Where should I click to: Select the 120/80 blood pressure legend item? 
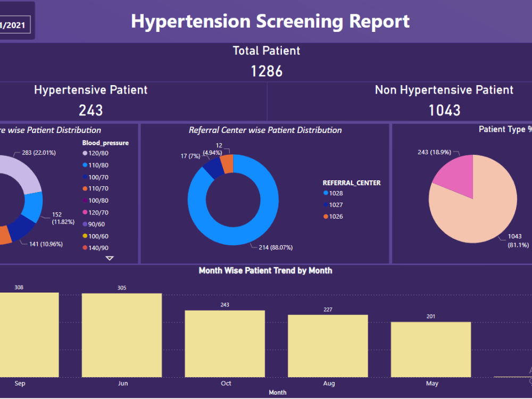coord(96,153)
